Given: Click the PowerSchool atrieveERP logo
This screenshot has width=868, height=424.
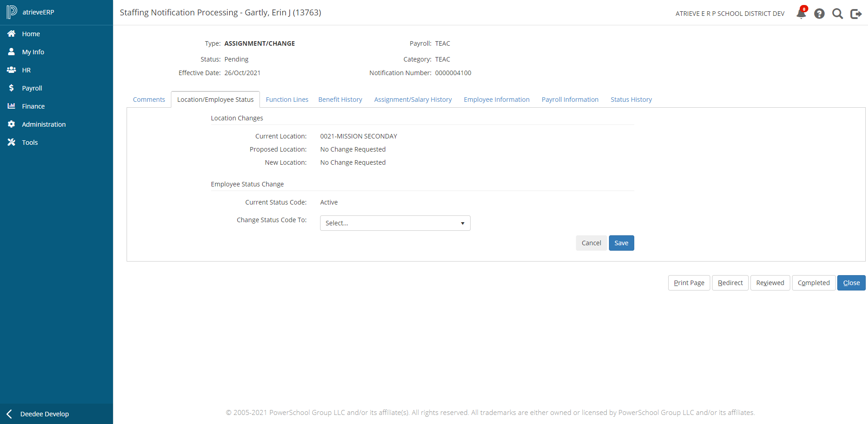Looking at the screenshot, I should click(12, 12).
